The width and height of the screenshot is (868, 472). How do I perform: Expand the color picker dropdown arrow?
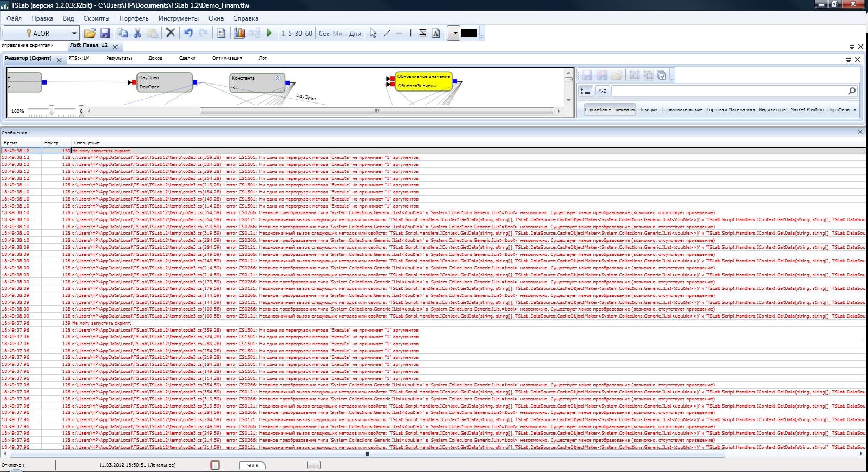(455, 33)
